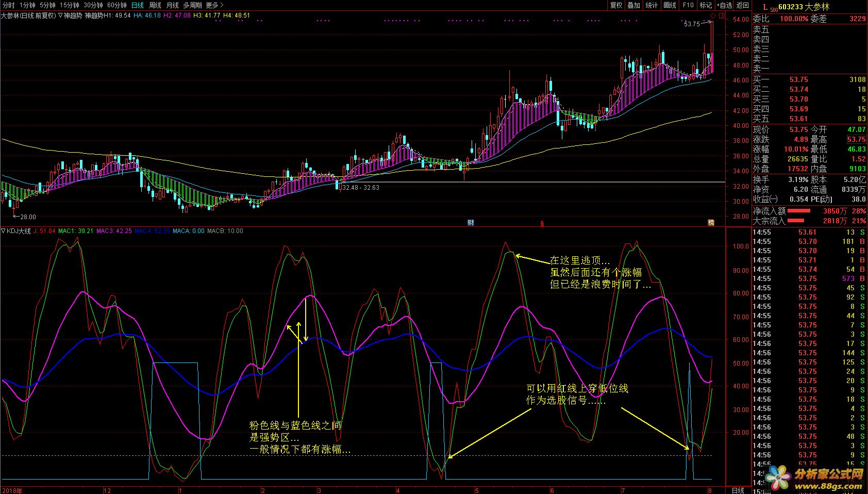
Task: Open the 多周期 multi-period view
Action: [x=192, y=5]
